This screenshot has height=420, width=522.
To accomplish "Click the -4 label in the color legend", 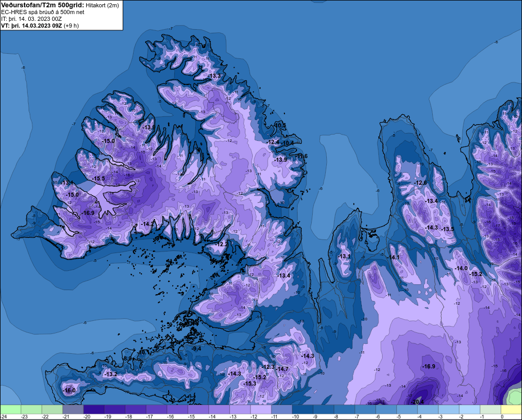I will pyautogui.click(x=420, y=417).
